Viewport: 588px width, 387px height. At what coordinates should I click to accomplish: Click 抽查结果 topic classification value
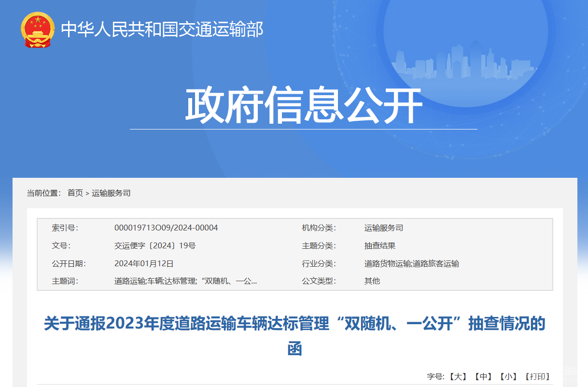[x=380, y=245]
